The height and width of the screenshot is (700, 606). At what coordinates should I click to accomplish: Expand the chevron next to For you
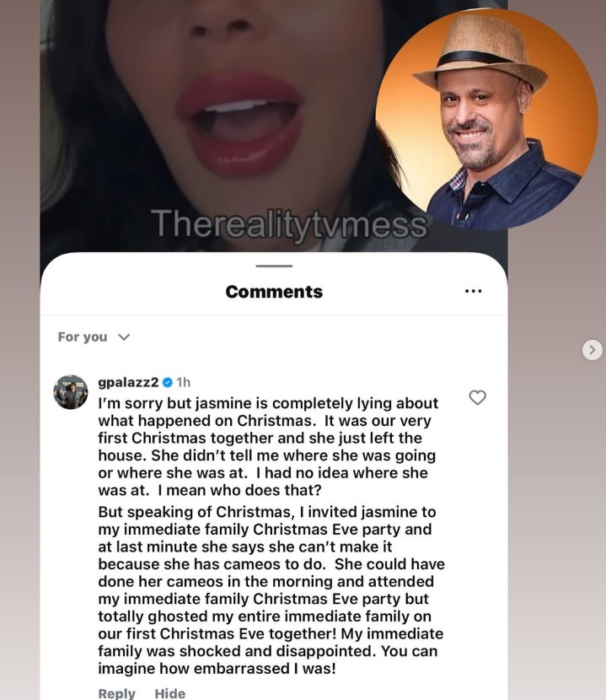(124, 337)
